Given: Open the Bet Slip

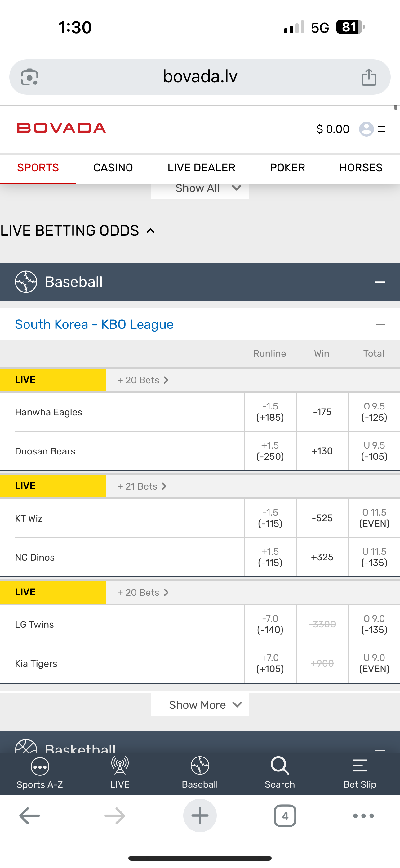Looking at the screenshot, I should [360, 772].
